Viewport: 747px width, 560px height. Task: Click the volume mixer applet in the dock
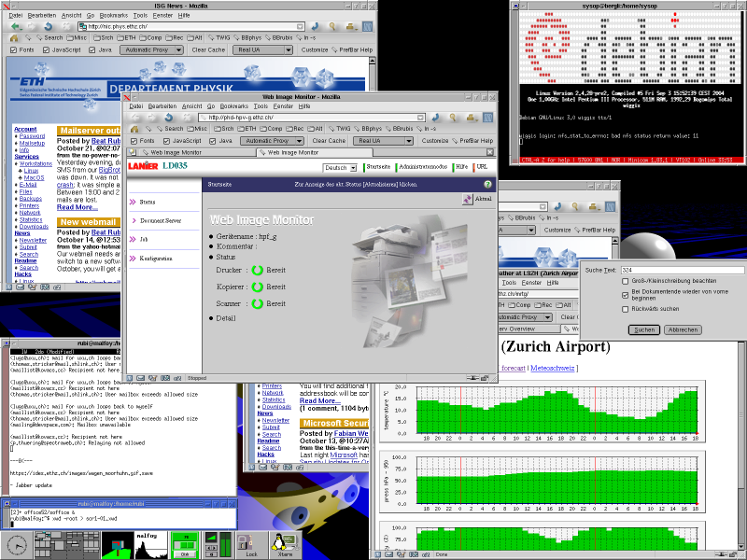[x=218, y=545]
